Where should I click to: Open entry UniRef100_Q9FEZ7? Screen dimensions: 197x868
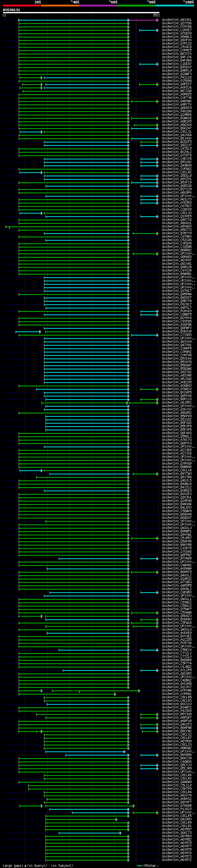pos(177,85)
